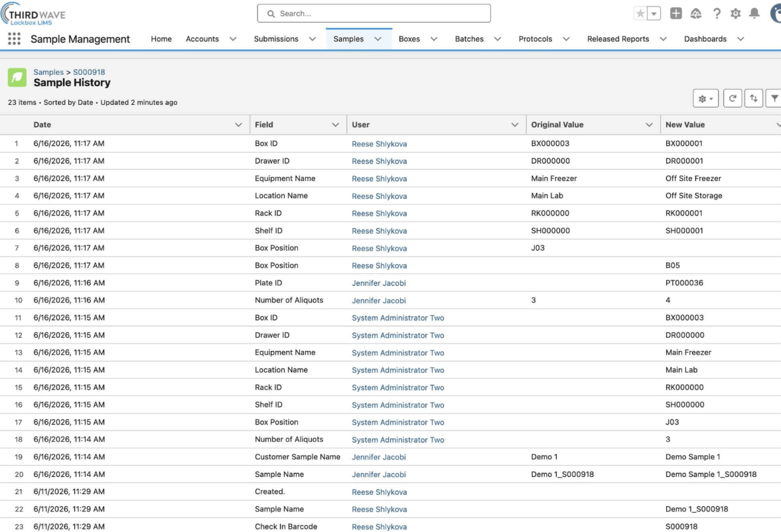Select the 'Main Freezer' original value in row 3
This screenshot has width=781, height=532.
(554, 178)
